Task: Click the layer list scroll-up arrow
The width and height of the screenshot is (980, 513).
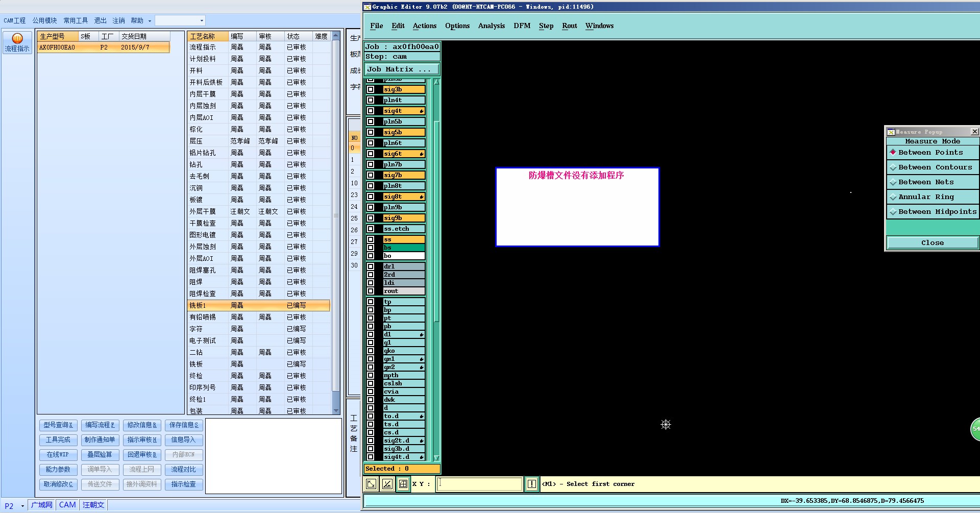Action: [x=436, y=82]
